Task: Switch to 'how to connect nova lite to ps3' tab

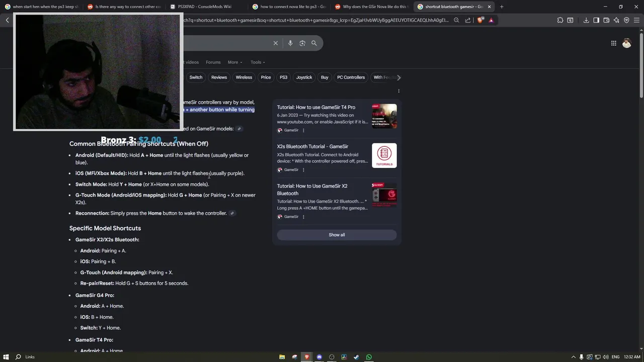Action: (x=289, y=7)
